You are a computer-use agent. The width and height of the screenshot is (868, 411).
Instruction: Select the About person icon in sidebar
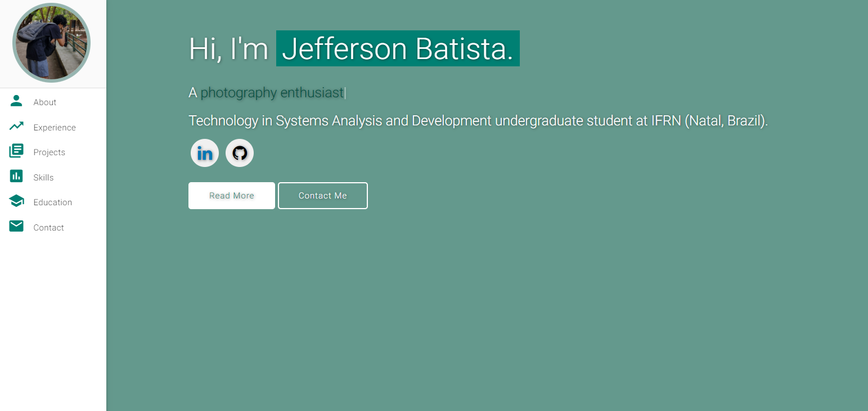pyautogui.click(x=16, y=101)
